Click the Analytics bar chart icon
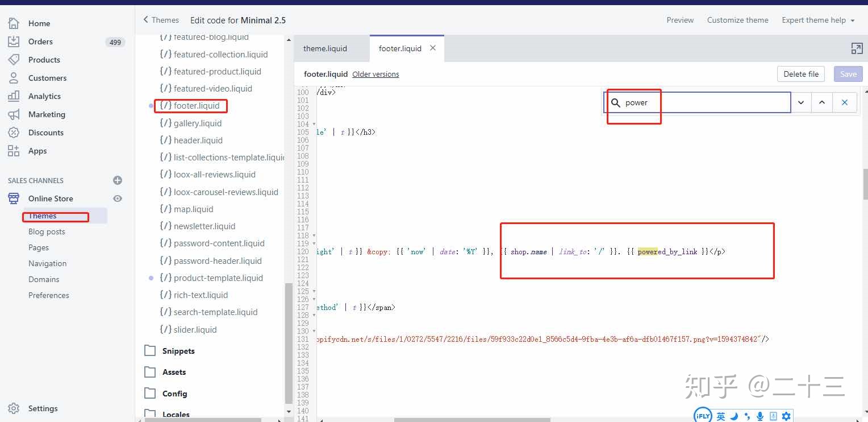The image size is (868, 422). click(x=14, y=96)
